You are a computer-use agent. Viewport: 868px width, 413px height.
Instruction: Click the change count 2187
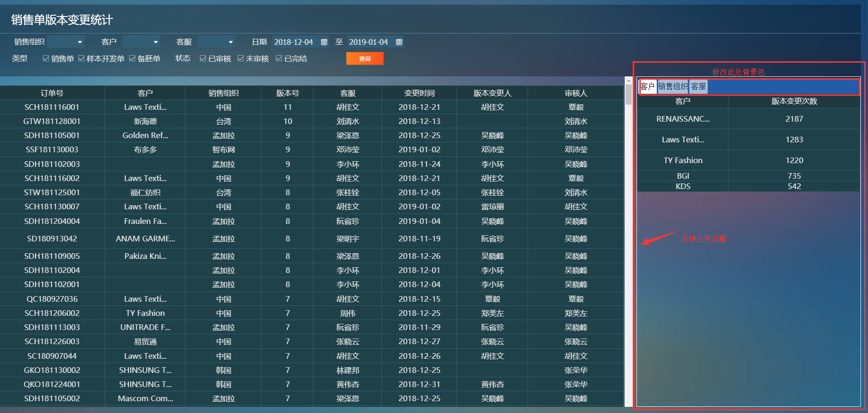794,119
